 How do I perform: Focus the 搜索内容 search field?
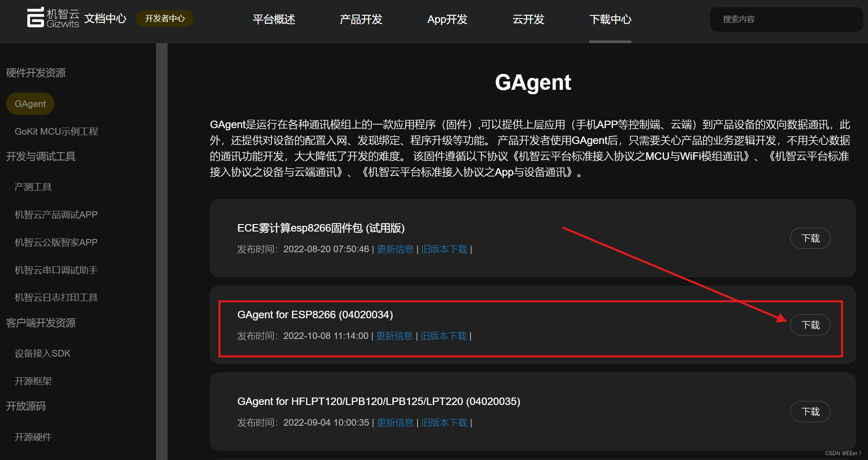pyautogui.click(x=786, y=19)
